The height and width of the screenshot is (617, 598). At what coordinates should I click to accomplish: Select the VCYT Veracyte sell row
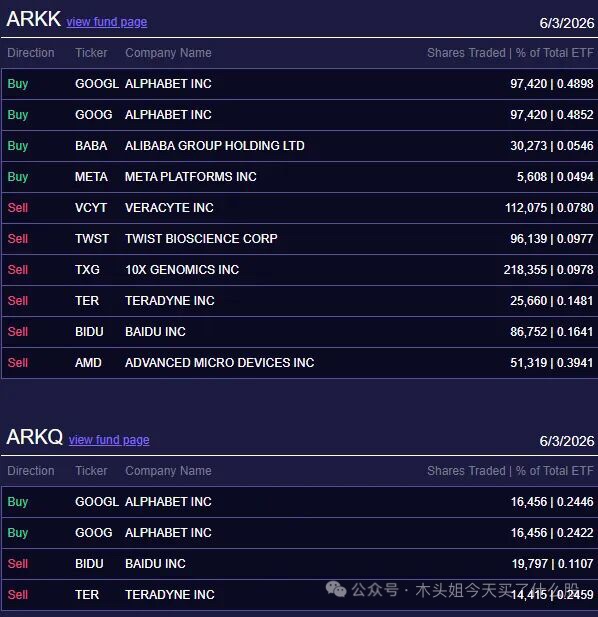pos(300,208)
